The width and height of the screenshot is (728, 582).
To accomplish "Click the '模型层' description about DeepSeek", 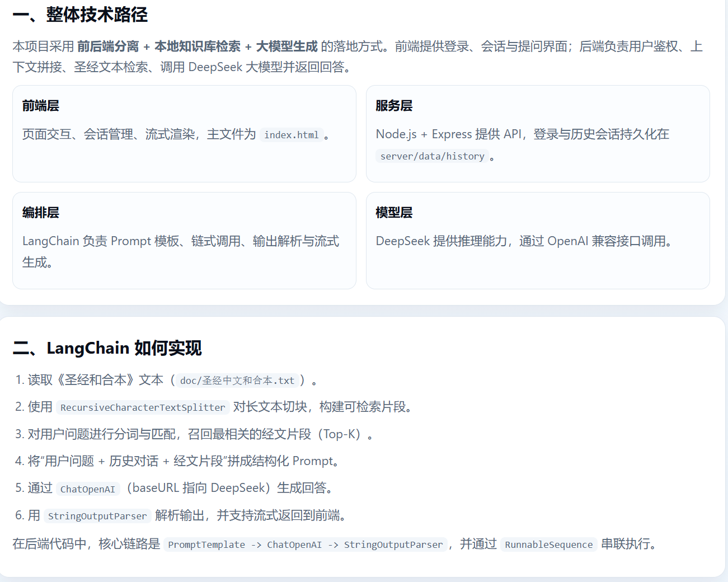I will 525,241.
